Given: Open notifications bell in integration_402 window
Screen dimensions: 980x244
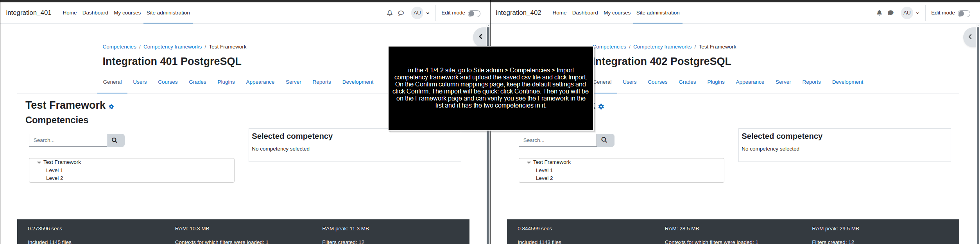Looking at the screenshot, I should [879, 13].
